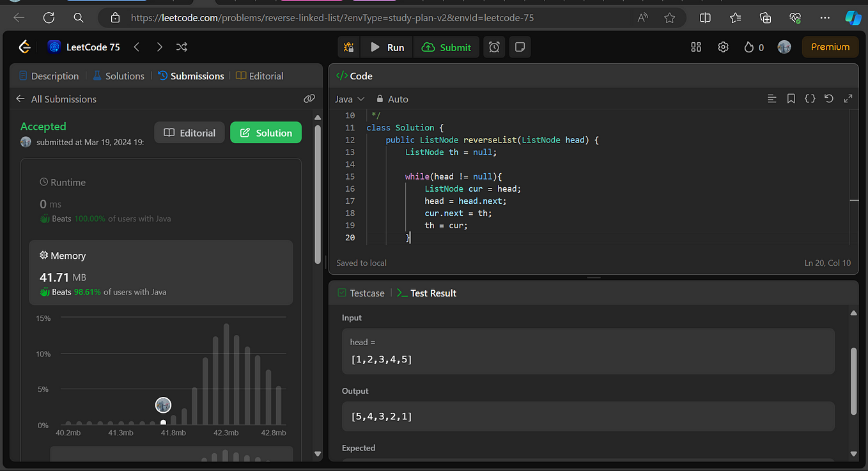The height and width of the screenshot is (471, 868).
Task: Click the browser search icon
Action: (79, 18)
